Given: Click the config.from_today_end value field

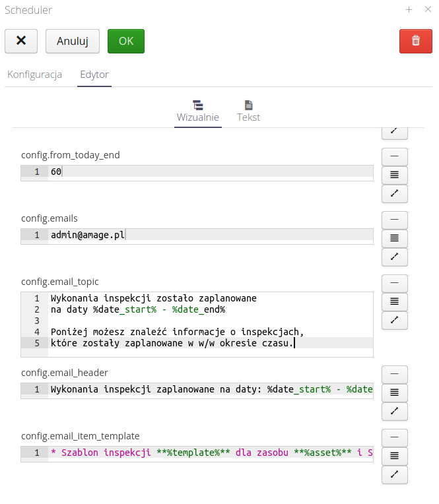Looking at the screenshot, I should click(x=211, y=172).
